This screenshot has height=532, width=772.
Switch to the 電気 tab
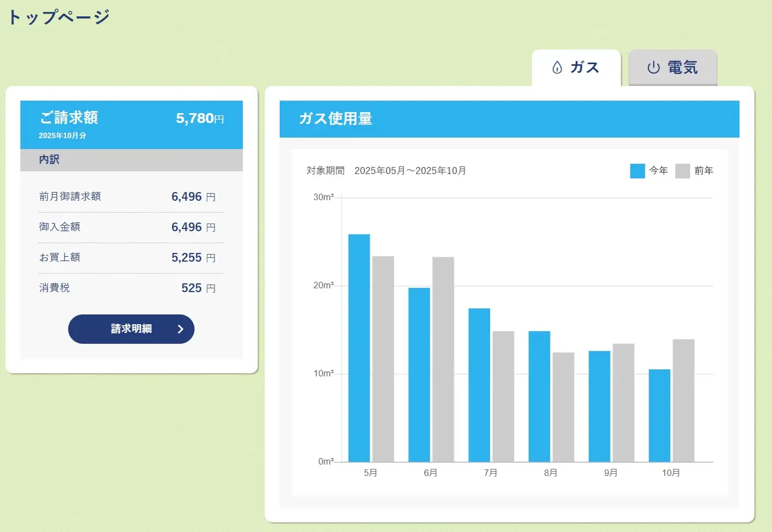(x=673, y=67)
